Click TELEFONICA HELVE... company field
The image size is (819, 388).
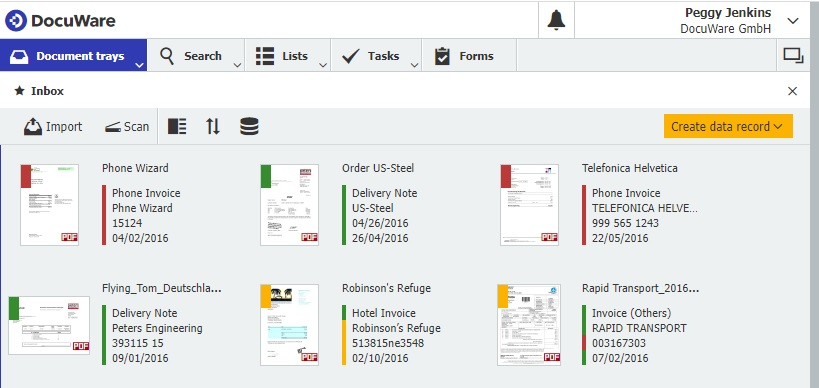click(x=645, y=208)
